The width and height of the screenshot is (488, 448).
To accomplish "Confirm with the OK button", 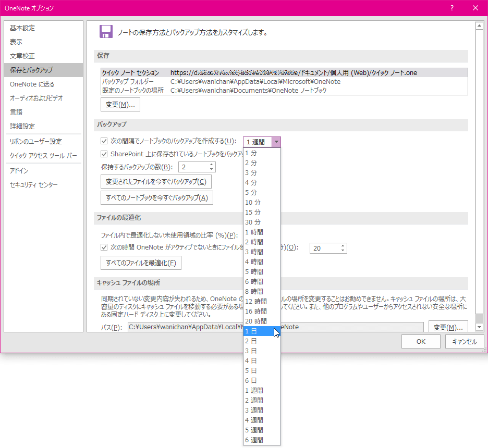I will click(421, 341).
